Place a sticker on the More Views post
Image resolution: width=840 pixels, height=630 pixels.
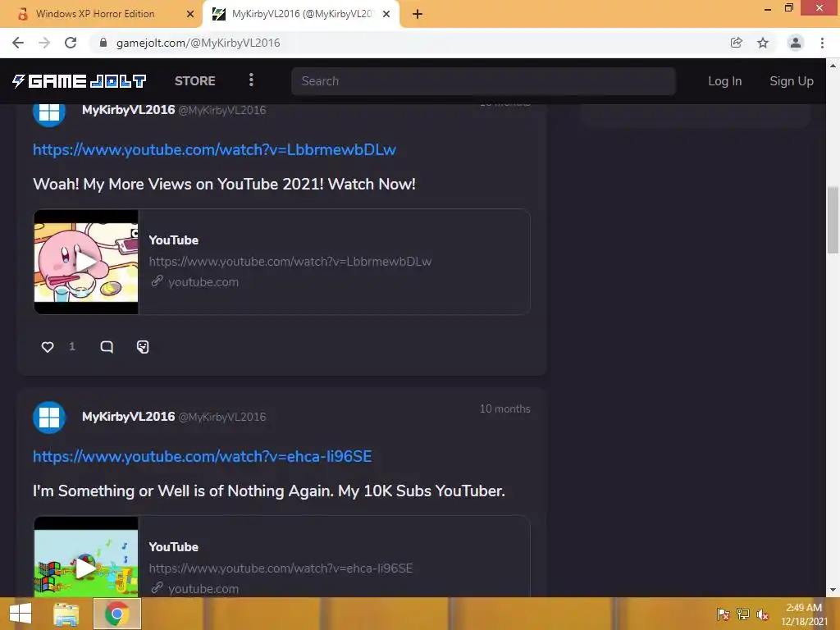click(x=143, y=347)
